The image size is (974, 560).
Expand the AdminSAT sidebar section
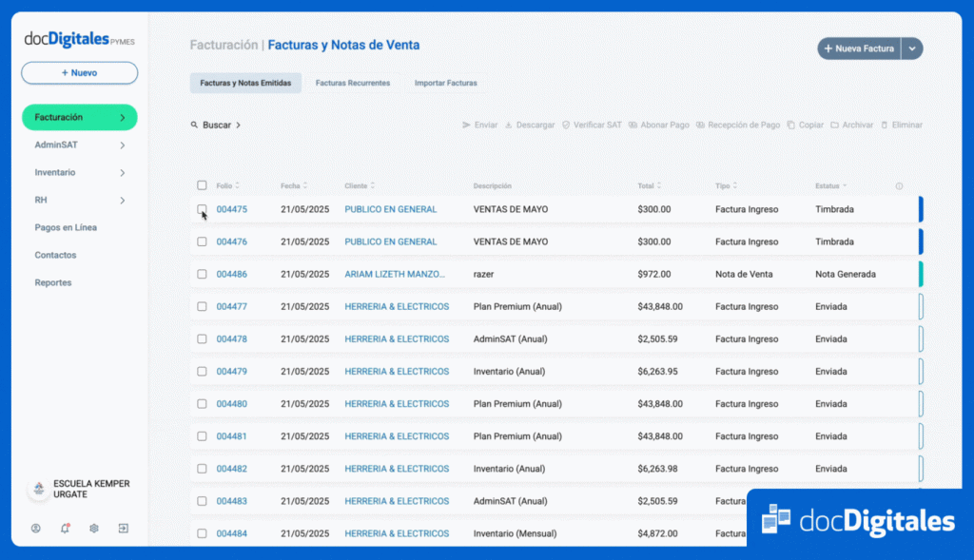[123, 145]
